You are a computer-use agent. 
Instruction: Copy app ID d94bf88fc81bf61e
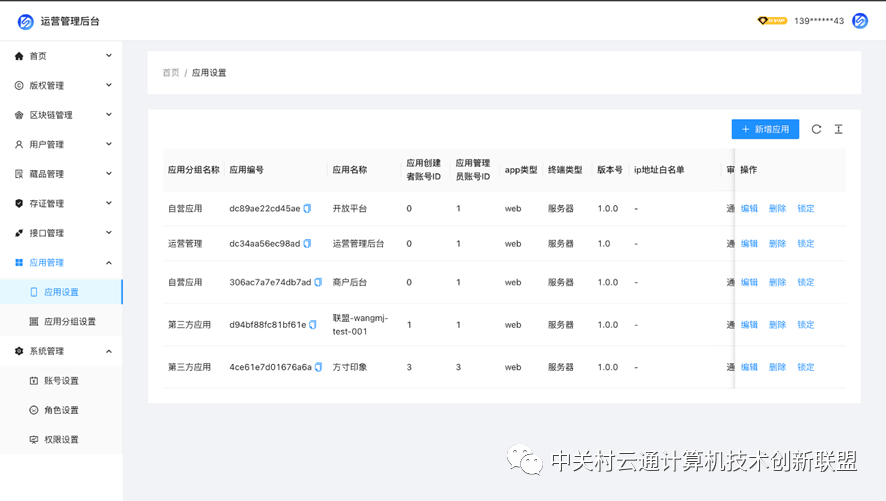pos(313,325)
